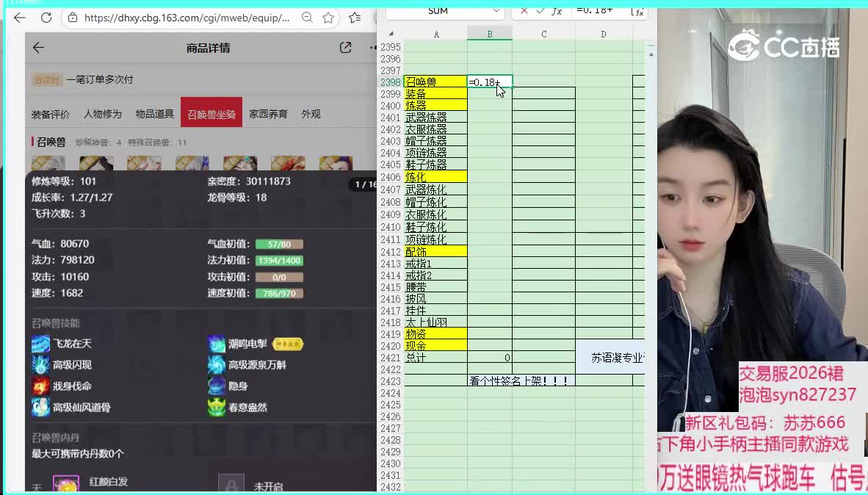Open the SUM name box dropdown
Screen dimensions: 868x495
[496, 10]
